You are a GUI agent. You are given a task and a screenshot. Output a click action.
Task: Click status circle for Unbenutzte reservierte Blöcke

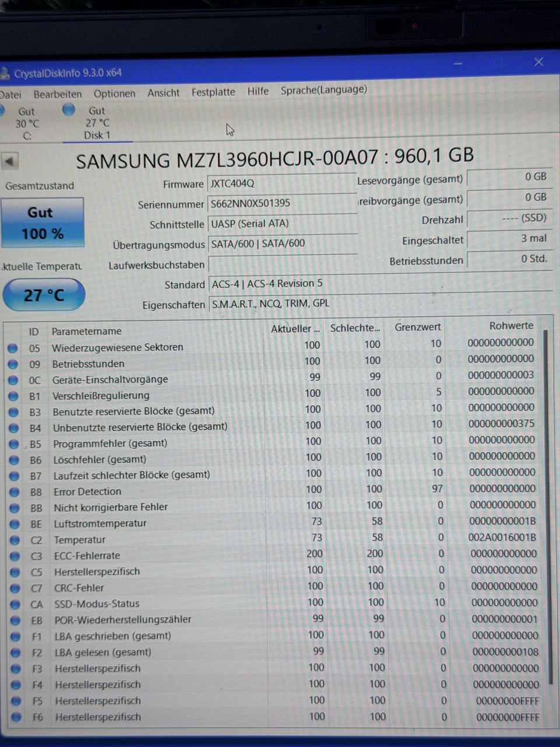pos(13,428)
